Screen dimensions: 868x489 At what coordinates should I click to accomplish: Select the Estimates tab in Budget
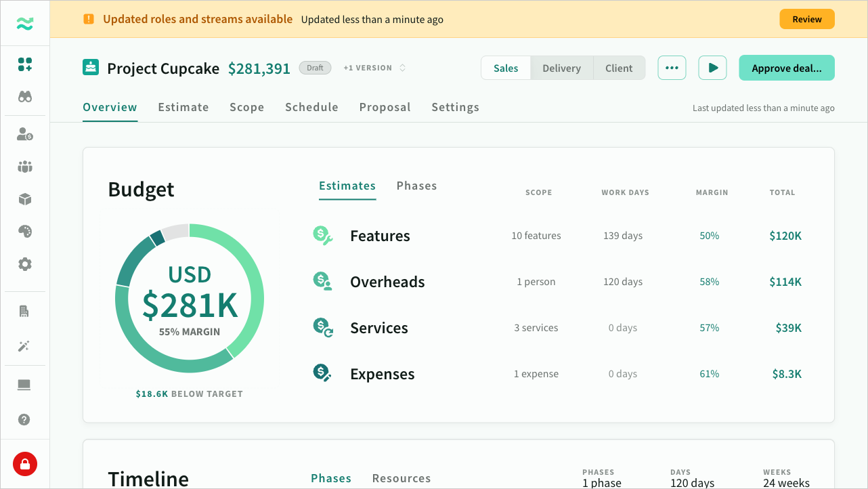click(x=347, y=186)
